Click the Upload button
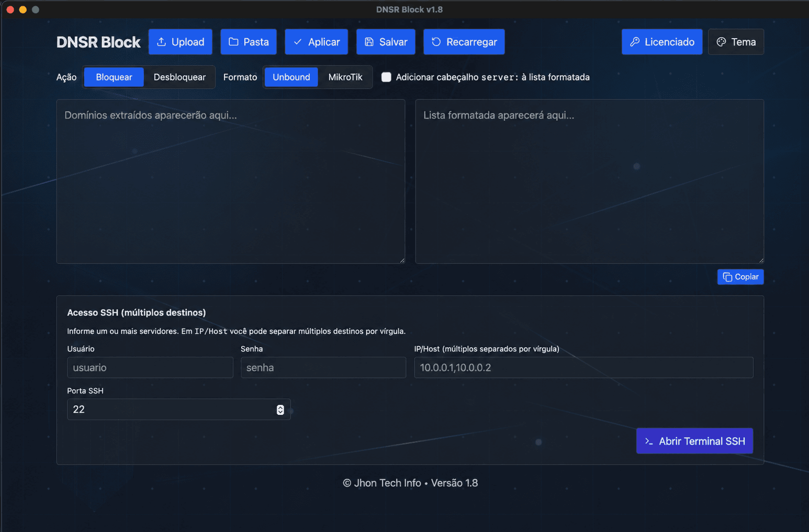 [x=181, y=42]
